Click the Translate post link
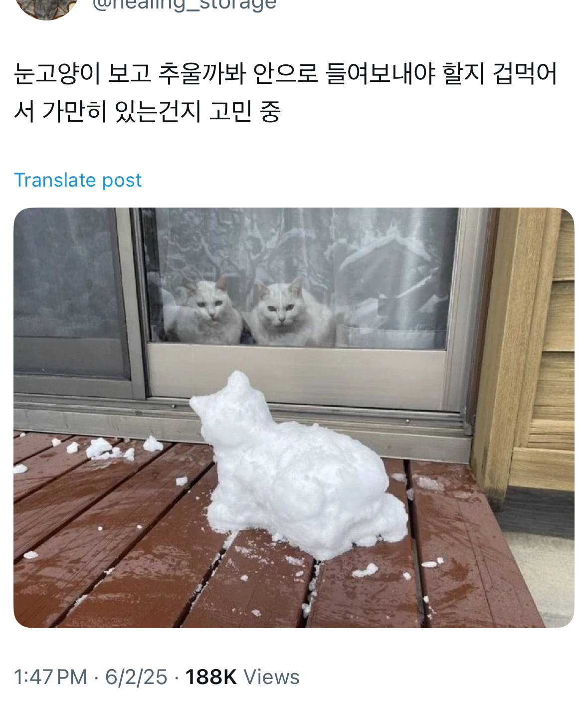Image resolution: width=588 pixels, height=702 pixels. point(78,180)
